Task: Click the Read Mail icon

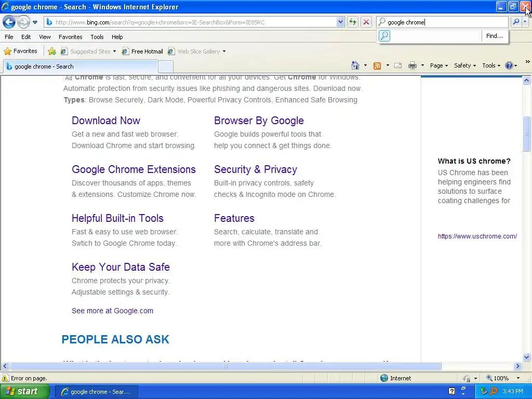Action: click(x=398, y=65)
